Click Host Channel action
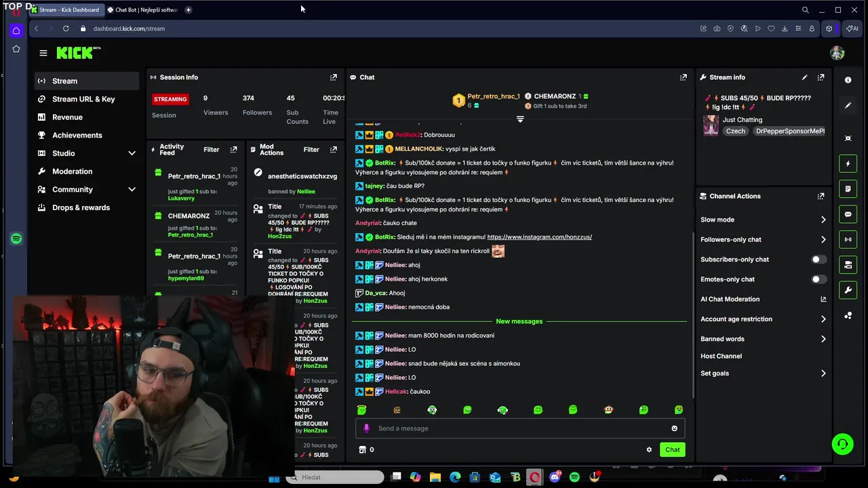The width and height of the screenshot is (868, 488). pos(721,356)
